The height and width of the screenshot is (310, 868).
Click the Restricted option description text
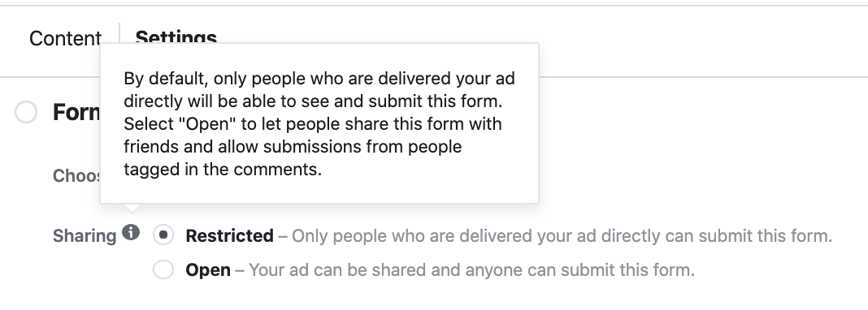pos(562,236)
